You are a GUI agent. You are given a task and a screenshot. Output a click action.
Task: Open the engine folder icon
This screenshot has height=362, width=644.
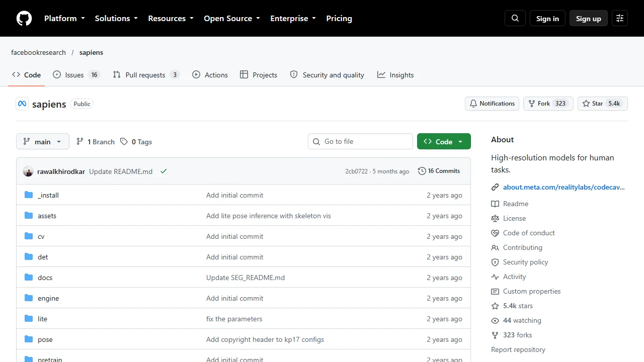pos(29,298)
